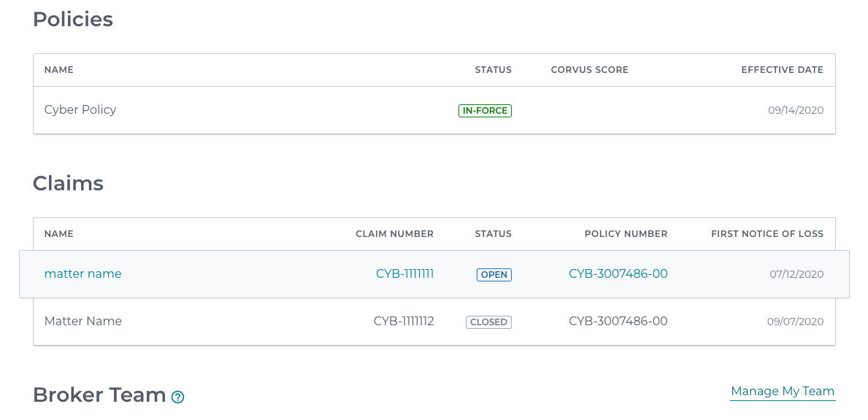Viewport: 868px width, 420px height.
Task: Select the Cyber Policy row
Action: point(434,110)
